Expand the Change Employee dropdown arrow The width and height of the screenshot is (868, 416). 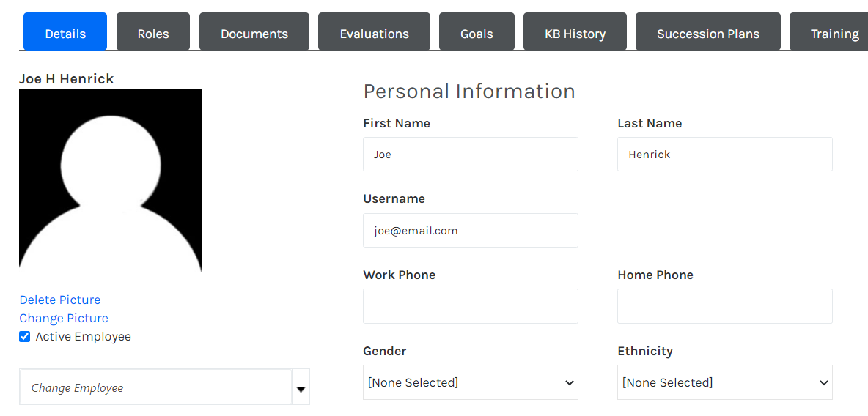[301, 387]
